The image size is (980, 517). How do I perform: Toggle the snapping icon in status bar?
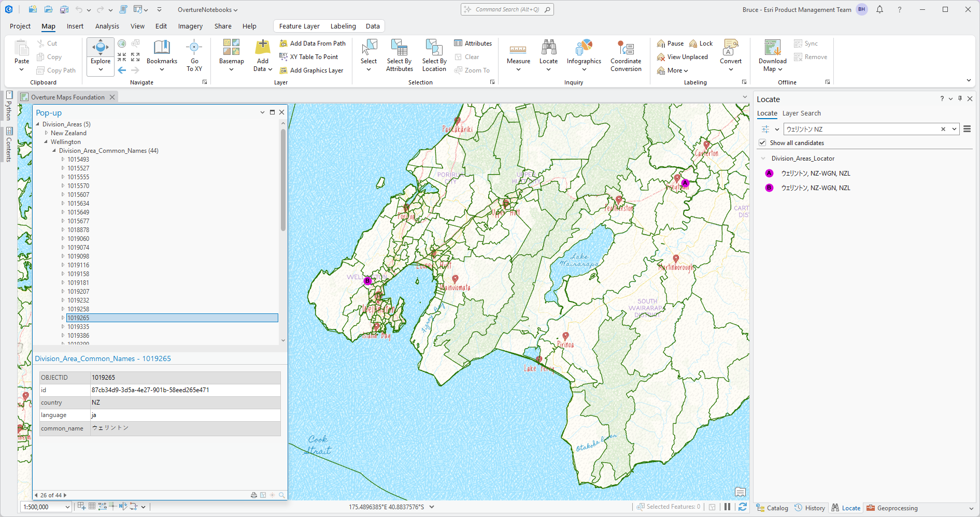pyautogui.click(x=81, y=507)
